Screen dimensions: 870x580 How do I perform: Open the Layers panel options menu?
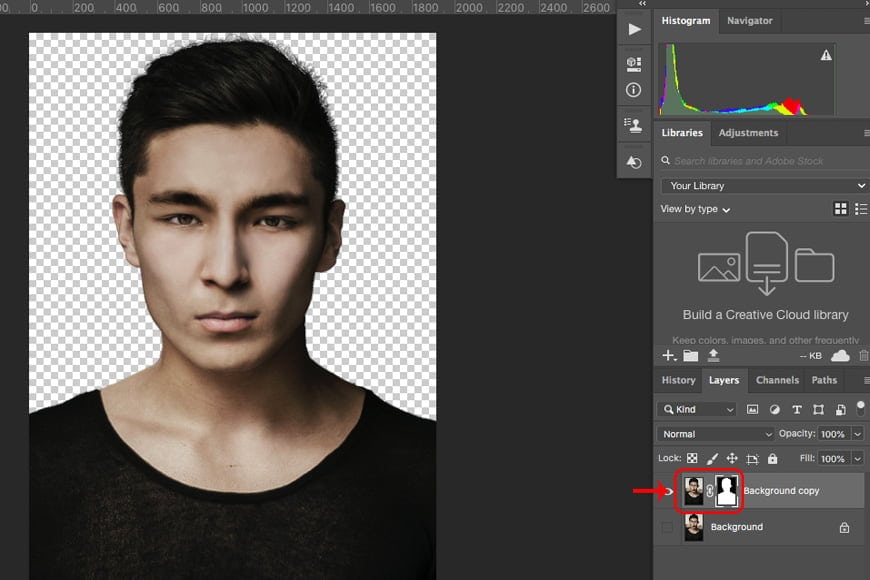866,380
